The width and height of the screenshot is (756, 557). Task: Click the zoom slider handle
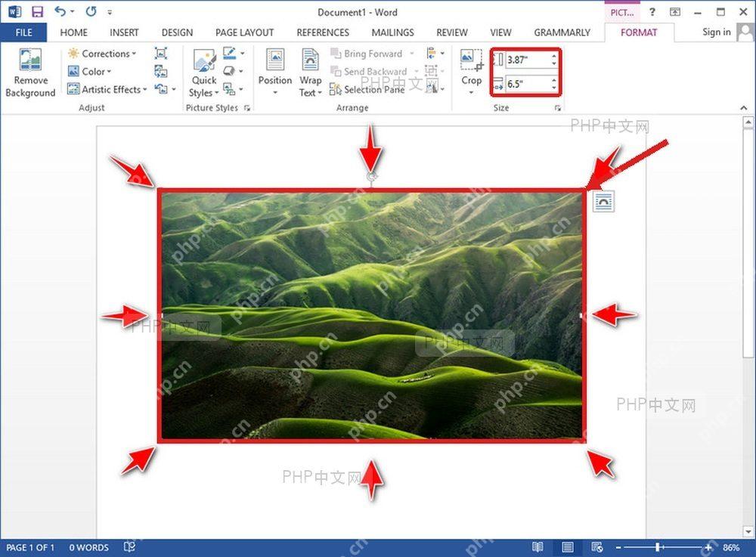pos(658,547)
